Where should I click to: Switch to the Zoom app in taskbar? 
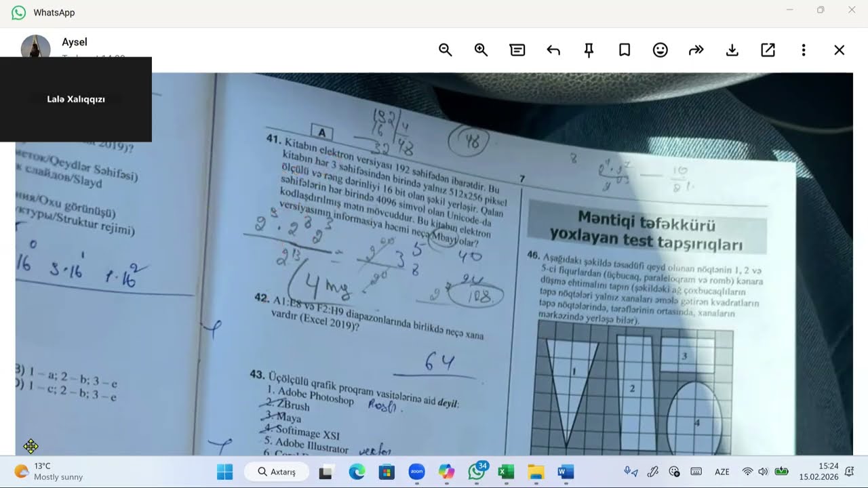click(x=416, y=472)
